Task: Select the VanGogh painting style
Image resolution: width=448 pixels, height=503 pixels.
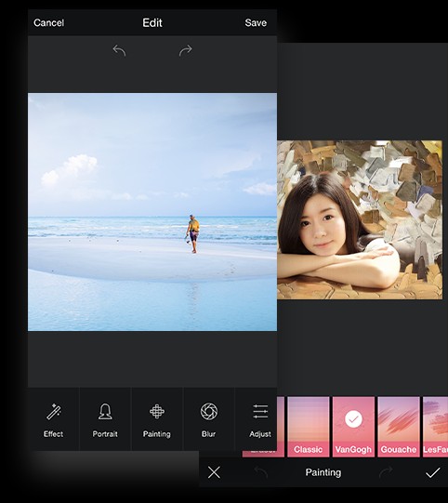Action: click(x=353, y=427)
